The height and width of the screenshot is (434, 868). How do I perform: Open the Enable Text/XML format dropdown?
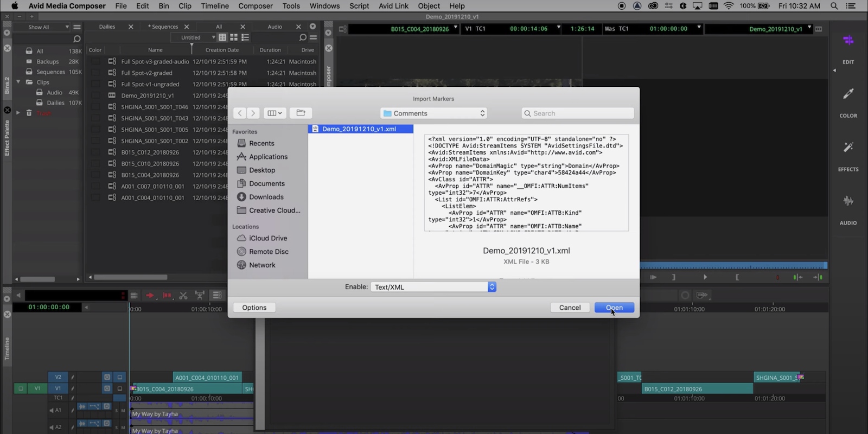click(433, 287)
